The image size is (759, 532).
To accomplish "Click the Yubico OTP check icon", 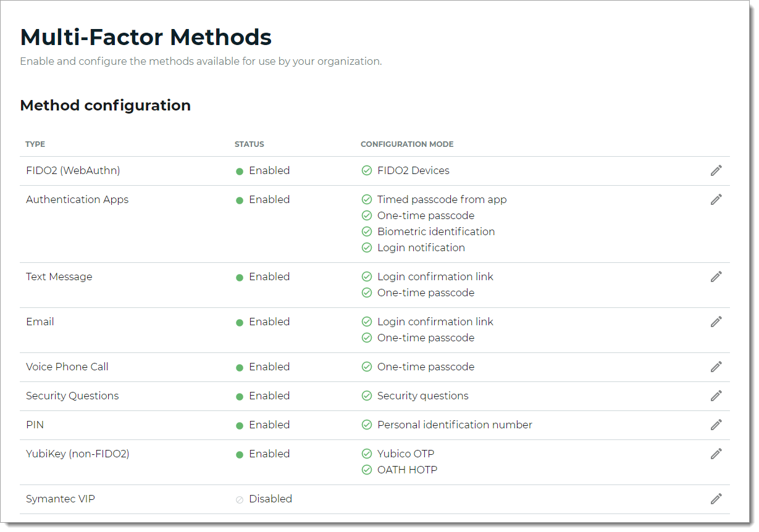I will tap(366, 454).
